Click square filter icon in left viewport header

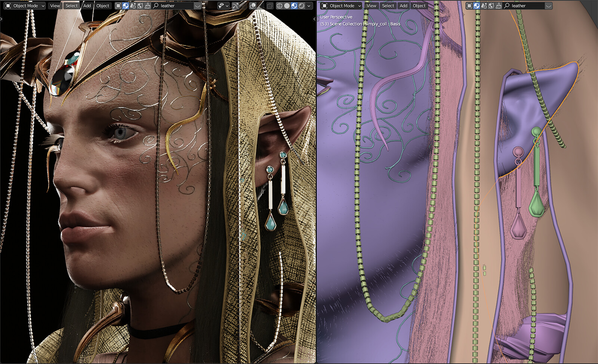(118, 6)
